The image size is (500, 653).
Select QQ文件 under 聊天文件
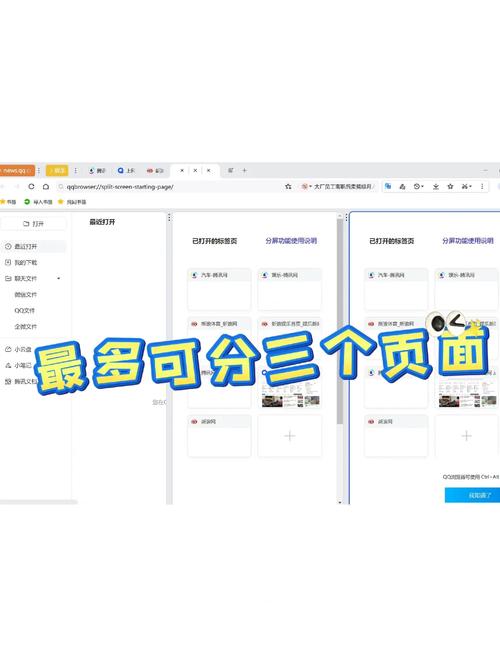[25, 310]
